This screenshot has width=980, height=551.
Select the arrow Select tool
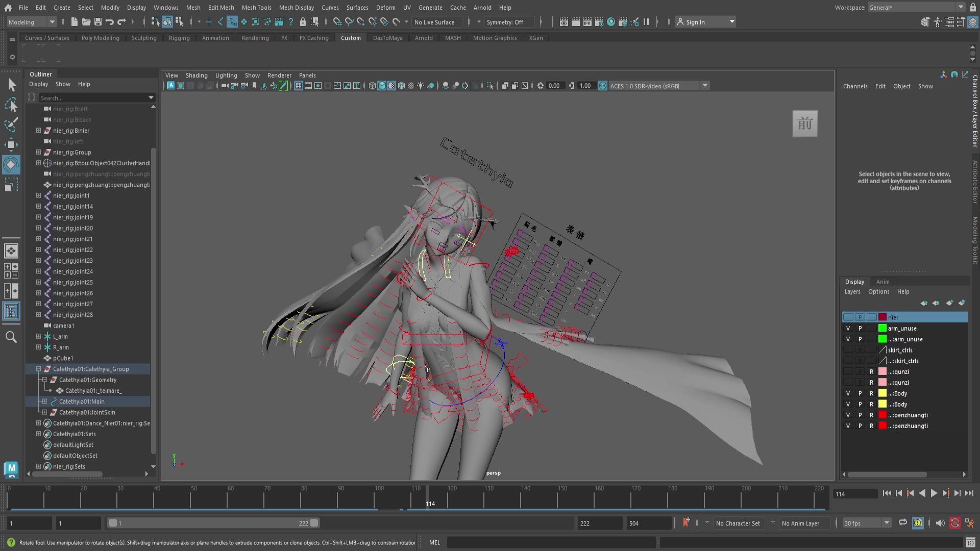pos(11,85)
